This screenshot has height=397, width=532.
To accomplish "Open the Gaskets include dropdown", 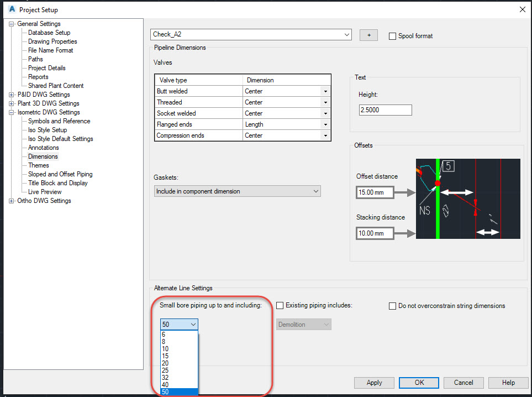I will tap(237, 191).
